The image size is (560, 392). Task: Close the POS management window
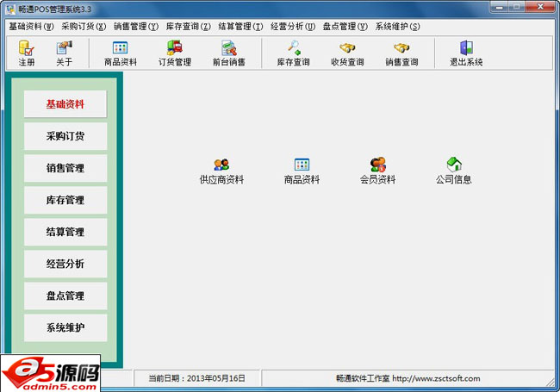[x=540, y=7]
